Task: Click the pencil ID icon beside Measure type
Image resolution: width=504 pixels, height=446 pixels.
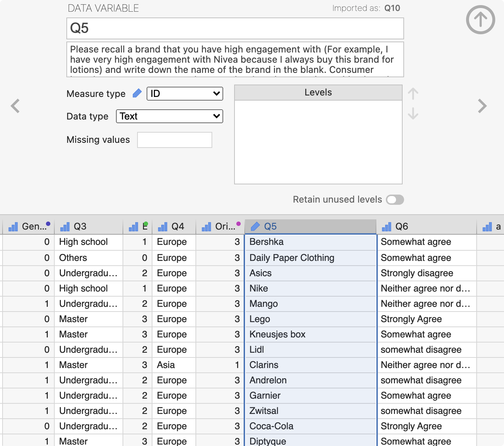Action: point(137,93)
